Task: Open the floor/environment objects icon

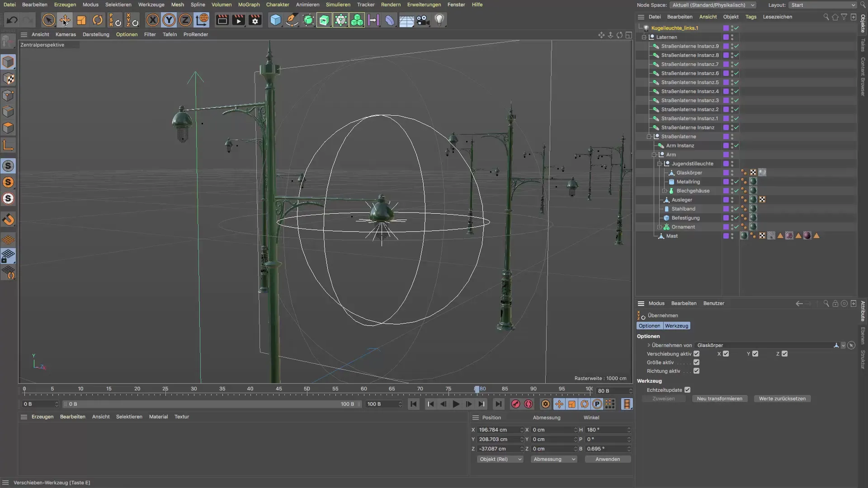Action: [x=406, y=20]
